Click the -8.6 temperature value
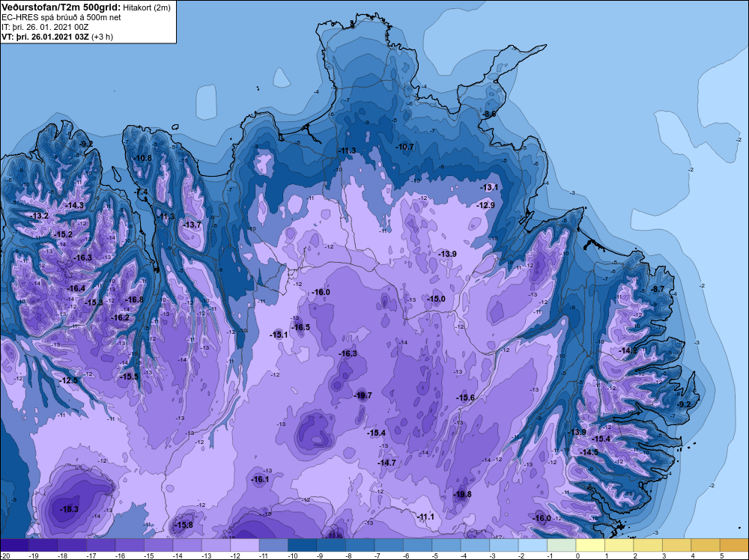Screen dimensions: 749x560 pos(488,114)
